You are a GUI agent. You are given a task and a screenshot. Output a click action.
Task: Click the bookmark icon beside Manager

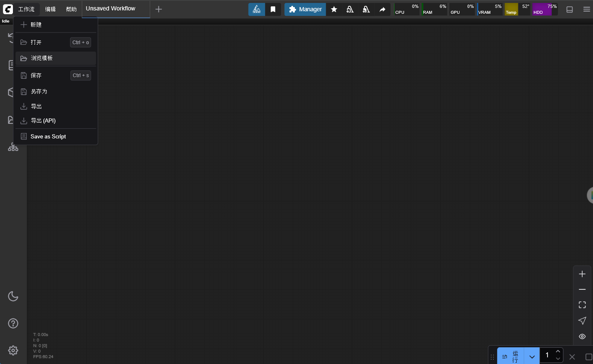coord(273,9)
